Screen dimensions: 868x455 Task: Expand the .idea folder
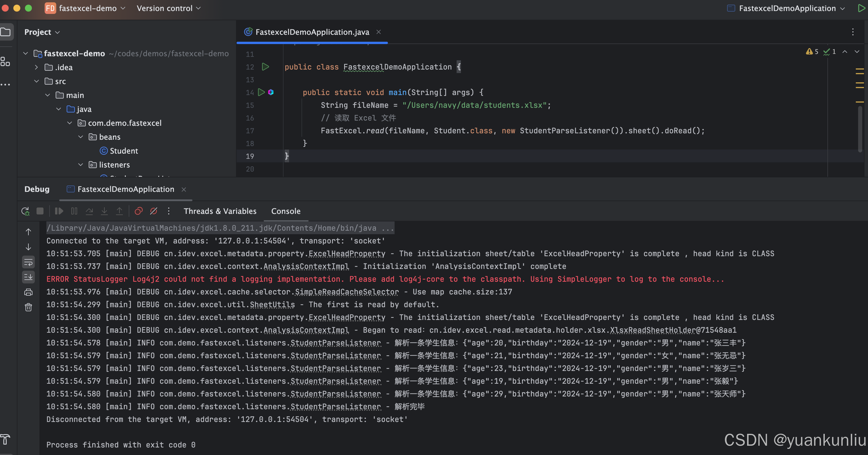click(37, 67)
